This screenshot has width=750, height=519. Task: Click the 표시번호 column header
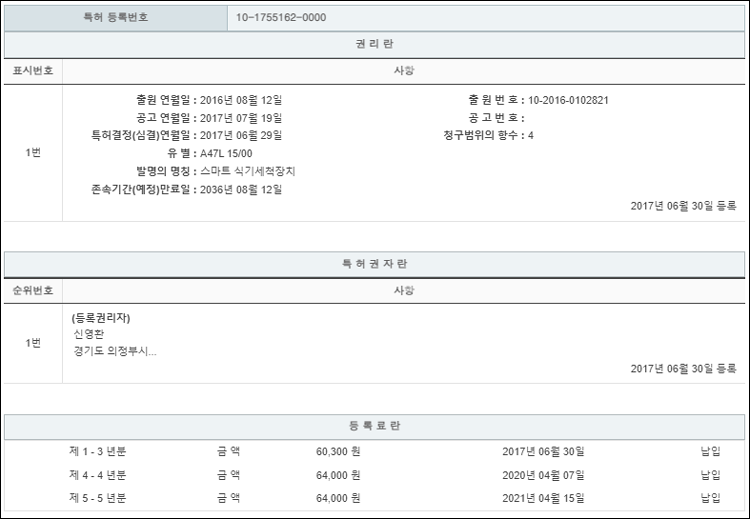tap(33, 71)
